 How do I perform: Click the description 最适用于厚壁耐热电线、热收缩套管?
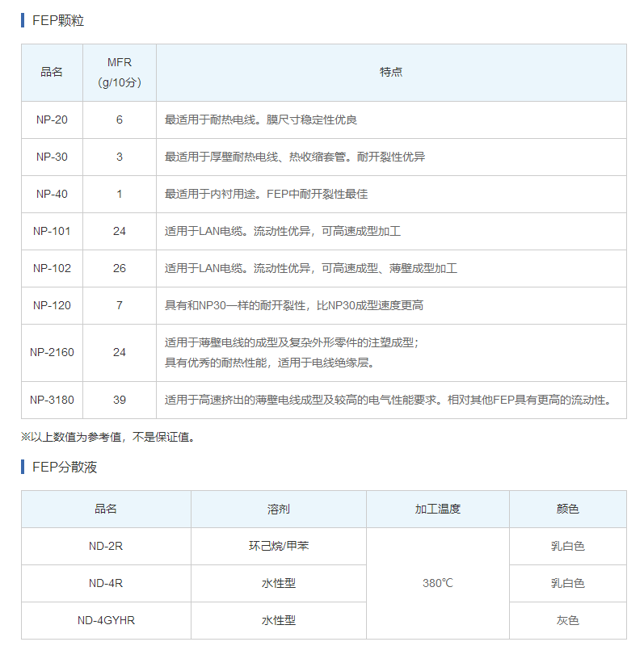(295, 157)
